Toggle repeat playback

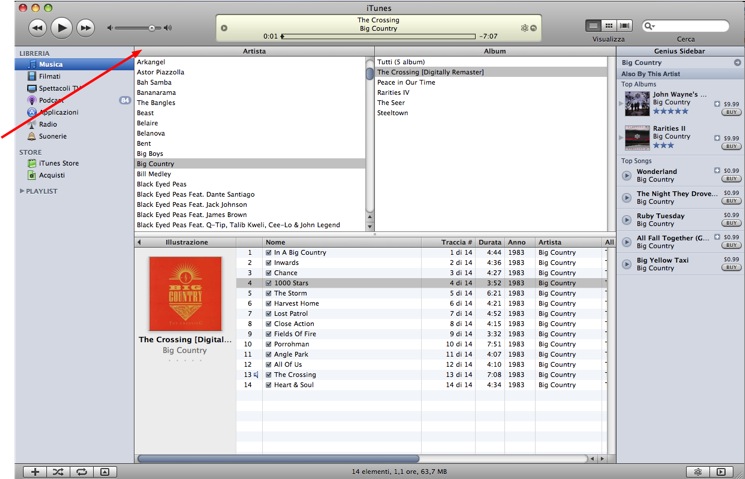click(82, 472)
